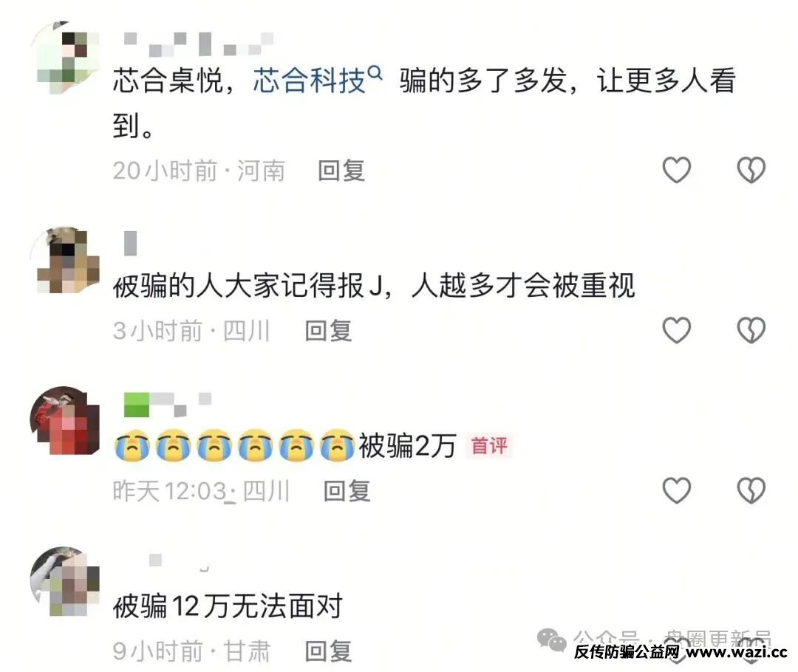Dislike the 河南 comment using broken heart

point(751,170)
